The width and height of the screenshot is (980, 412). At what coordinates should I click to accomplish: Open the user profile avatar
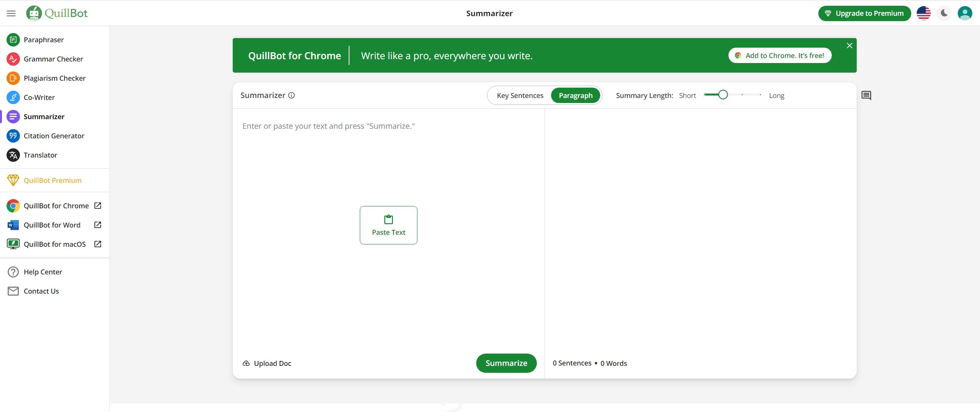(x=965, y=13)
